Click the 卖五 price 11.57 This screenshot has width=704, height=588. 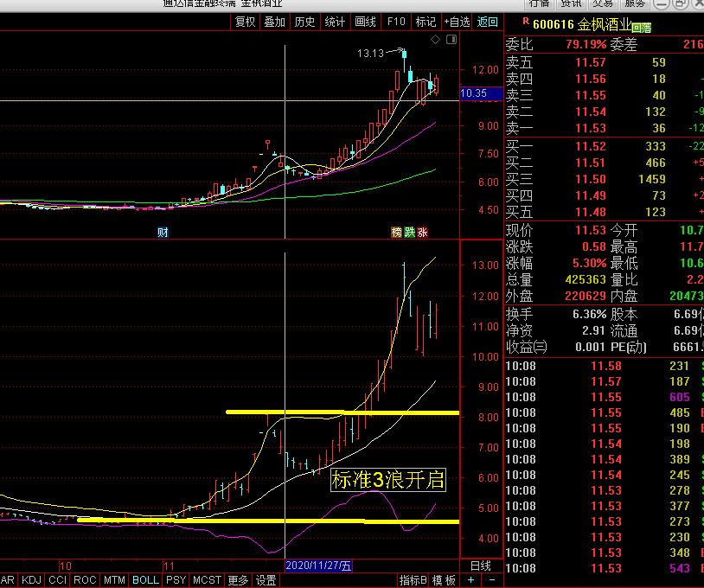click(x=591, y=62)
